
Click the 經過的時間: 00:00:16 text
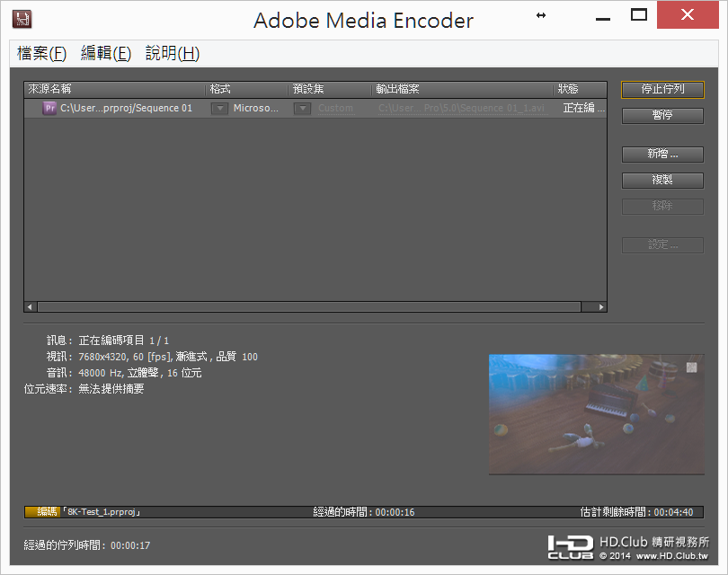click(363, 512)
